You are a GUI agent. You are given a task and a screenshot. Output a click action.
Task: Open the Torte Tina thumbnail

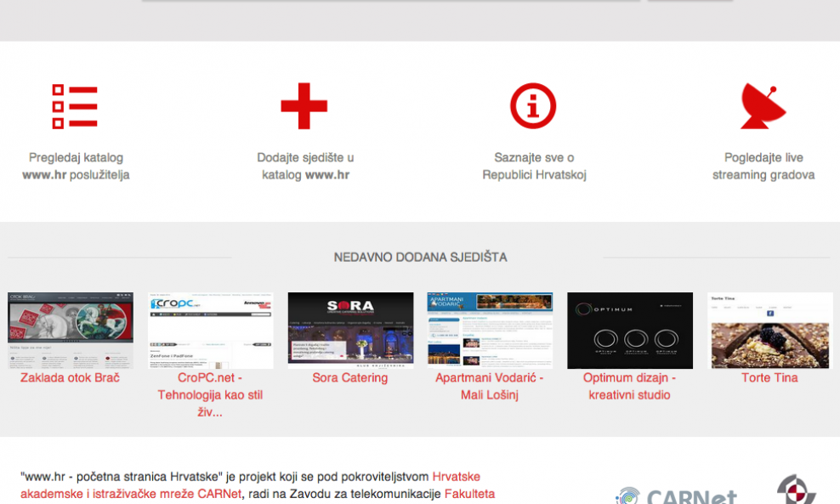click(769, 331)
